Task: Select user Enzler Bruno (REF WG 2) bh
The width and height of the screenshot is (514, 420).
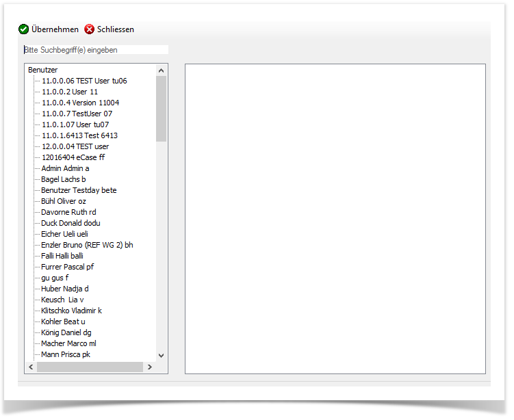Action: coord(87,245)
